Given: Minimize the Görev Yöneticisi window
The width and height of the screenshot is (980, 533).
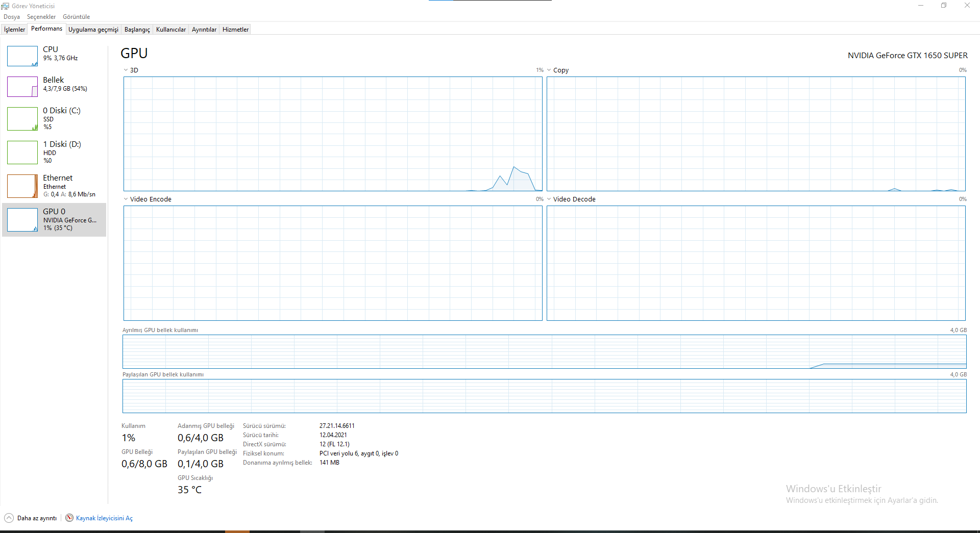Looking at the screenshot, I should click(x=921, y=6).
